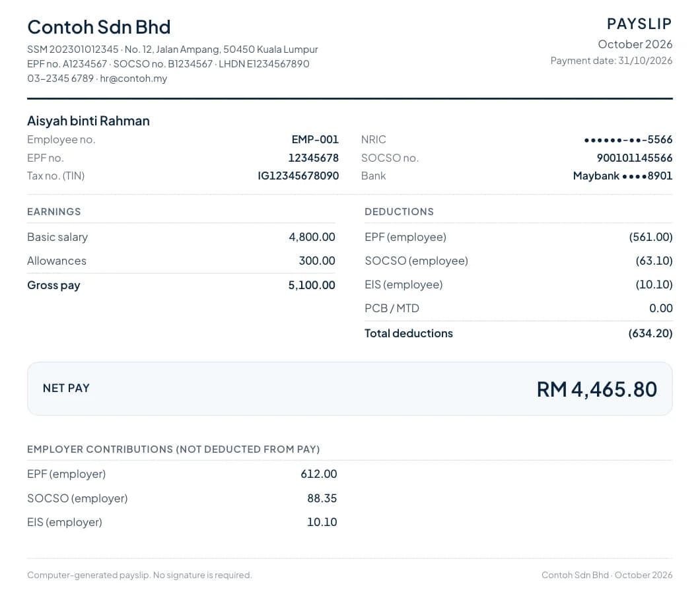Select PCB / MTD amount 0.00
The width and height of the screenshot is (700, 594).
click(x=661, y=308)
